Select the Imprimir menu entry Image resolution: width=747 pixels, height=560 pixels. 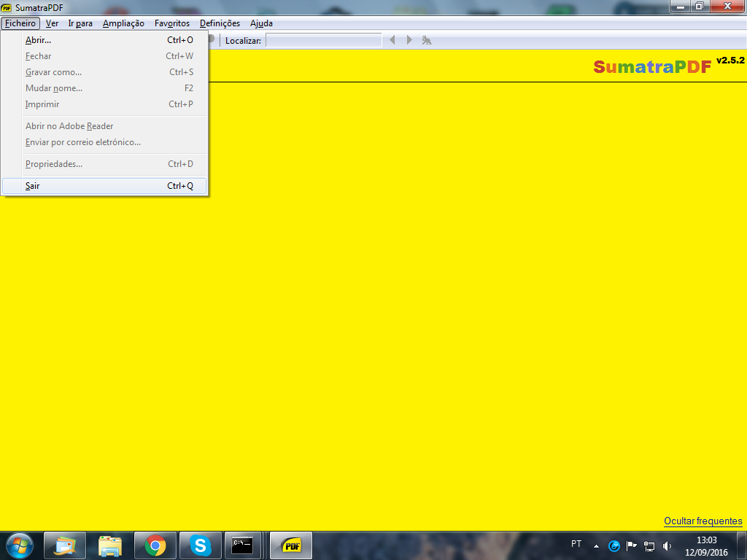pyautogui.click(x=104, y=104)
